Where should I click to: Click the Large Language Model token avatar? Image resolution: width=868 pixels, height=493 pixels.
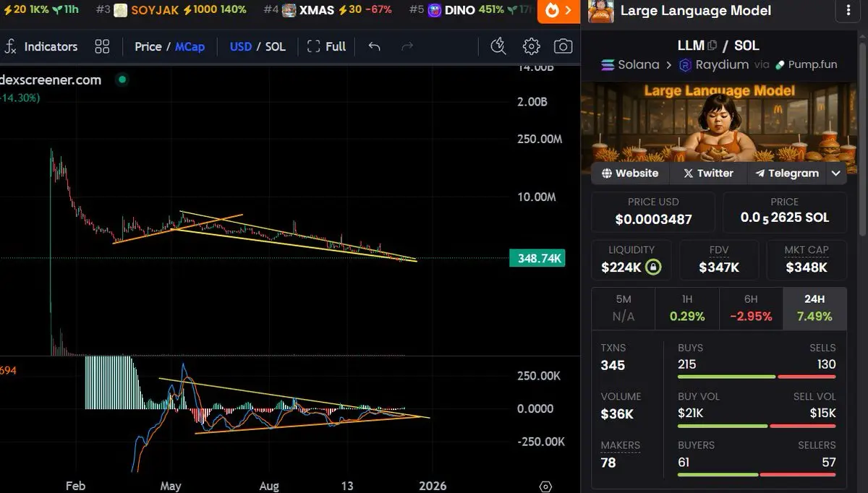tap(600, 11)
